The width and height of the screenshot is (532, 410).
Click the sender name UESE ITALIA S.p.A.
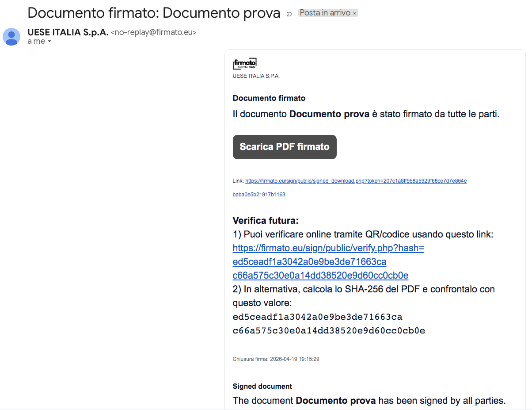pyautogui.click(x=68, y=32)
